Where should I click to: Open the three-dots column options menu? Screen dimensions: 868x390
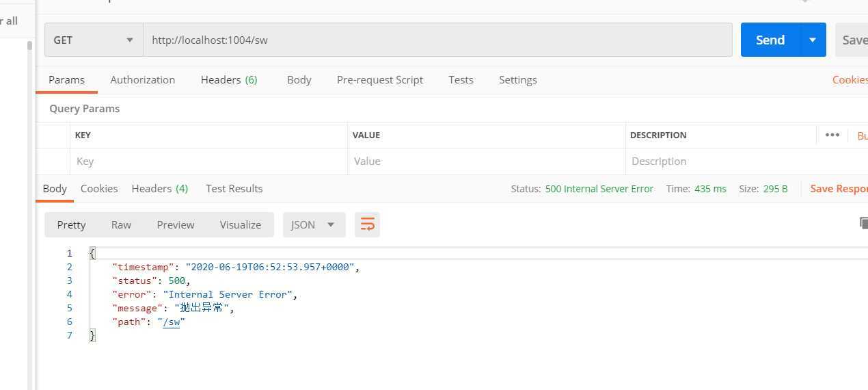click(832, 135)
